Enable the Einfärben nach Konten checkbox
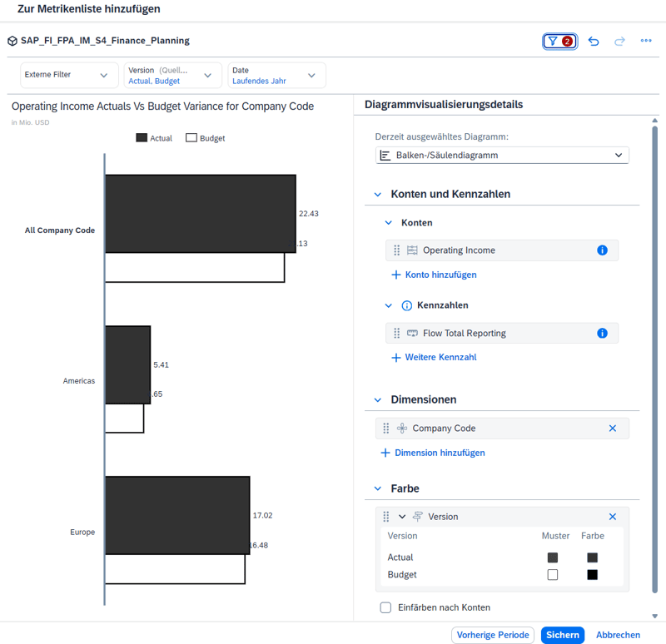Viewport: 666px width, 644px height. point(385,607)
